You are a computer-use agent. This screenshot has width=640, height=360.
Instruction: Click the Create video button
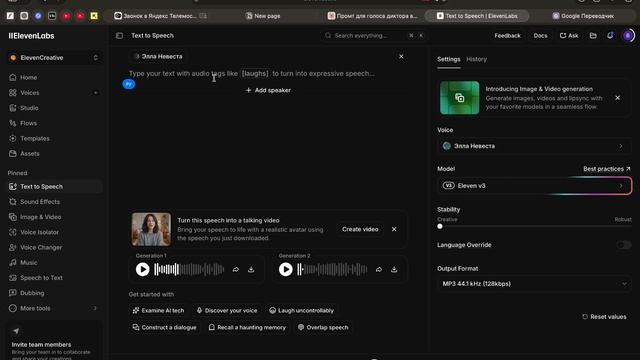[x=360, y=229]
